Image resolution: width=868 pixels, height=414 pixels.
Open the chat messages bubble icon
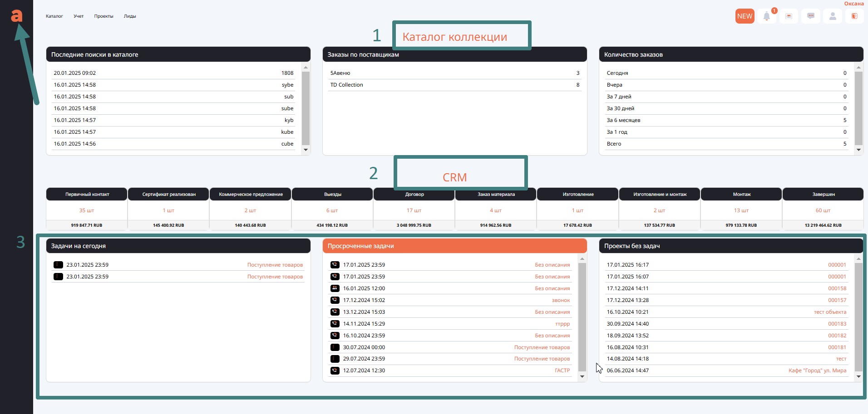coord(811,16)
